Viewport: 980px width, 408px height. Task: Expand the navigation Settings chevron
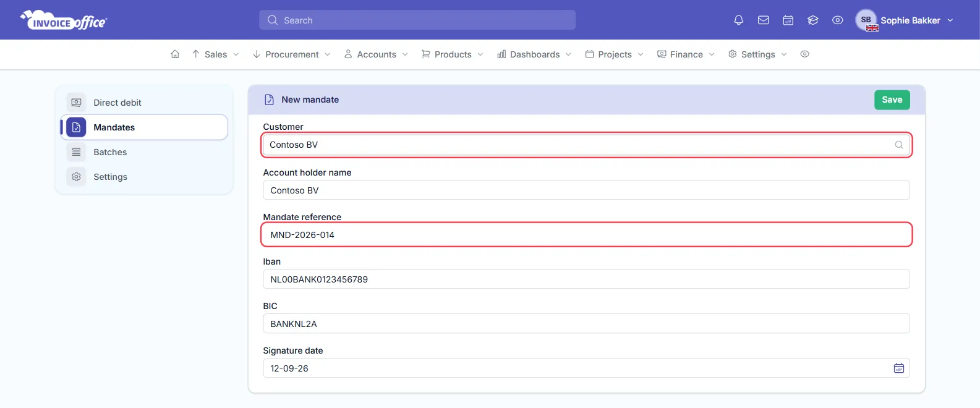pos(784,54)
